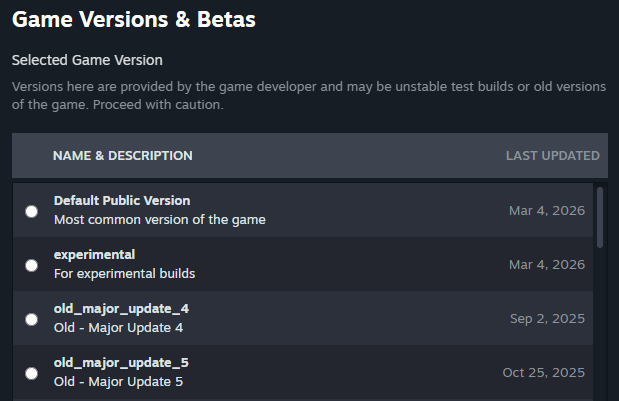Viewport: 619px width, 401px height.
Task: Click the Sep 2, 2025 update date
Action: click(x=548, y=319)
